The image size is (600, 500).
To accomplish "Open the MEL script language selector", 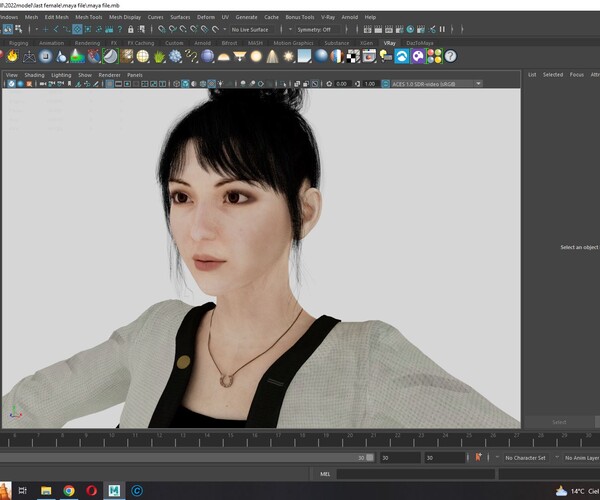I will (x=324, y=474).
